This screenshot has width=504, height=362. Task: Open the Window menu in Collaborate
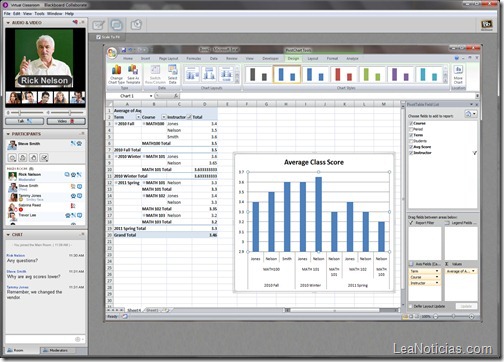click(54, 14)
